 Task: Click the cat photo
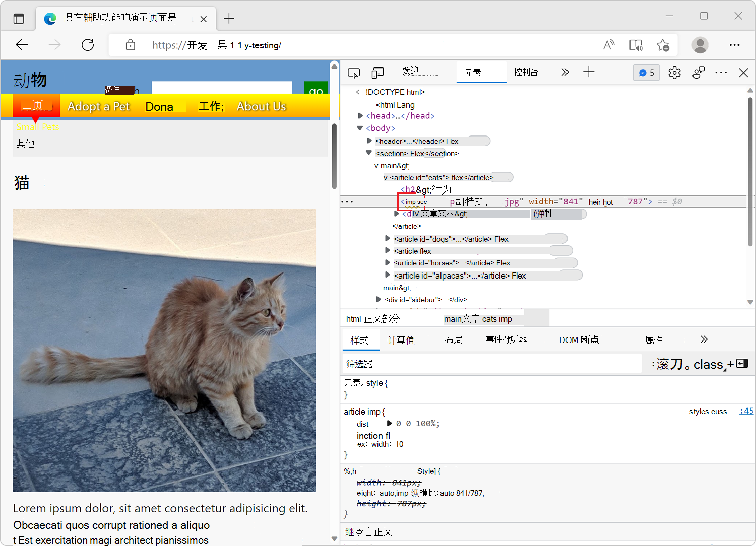tap(164, 351)
